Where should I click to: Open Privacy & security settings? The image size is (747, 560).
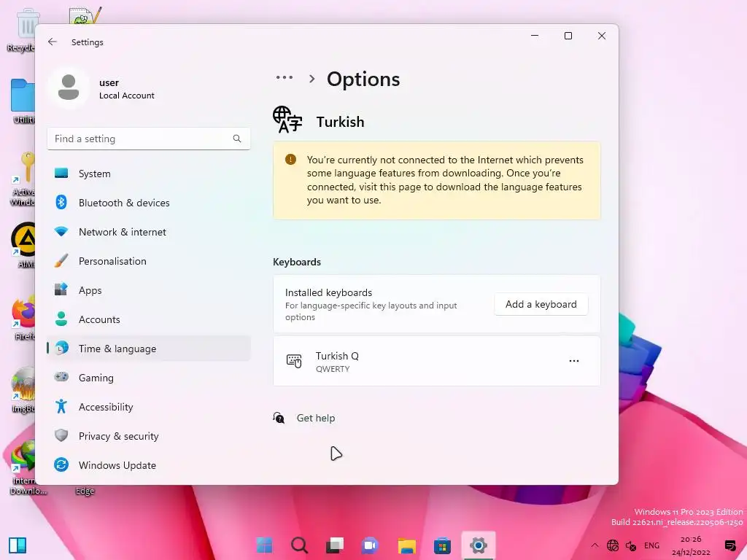[x=149, y=436]
